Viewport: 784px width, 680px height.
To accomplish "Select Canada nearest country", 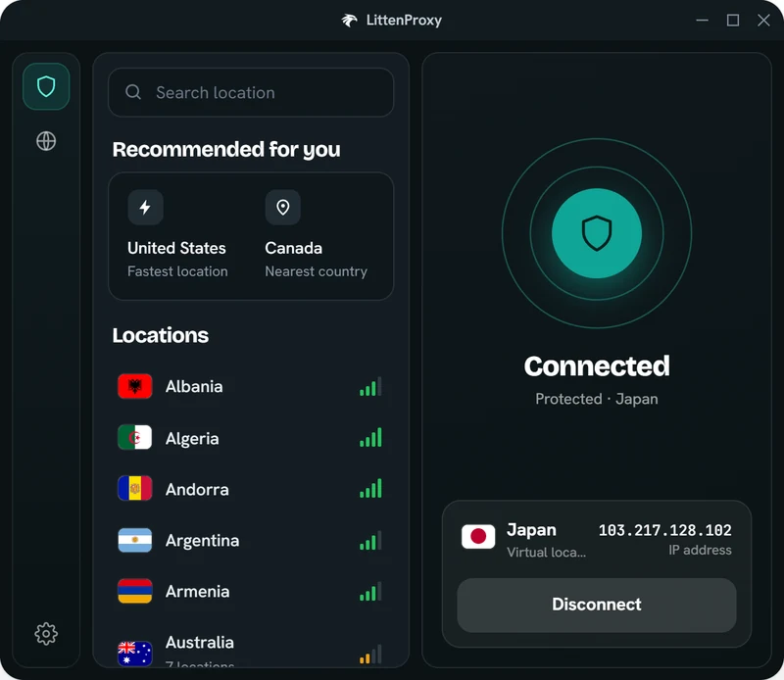I will 316,235.
